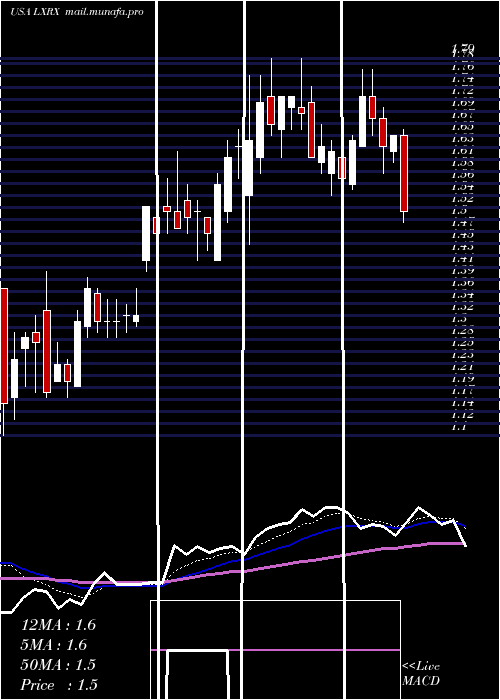500x700 pixels.
Task: Select the tall red candle at the chart's left edge
Action: [x=4, y=346]
